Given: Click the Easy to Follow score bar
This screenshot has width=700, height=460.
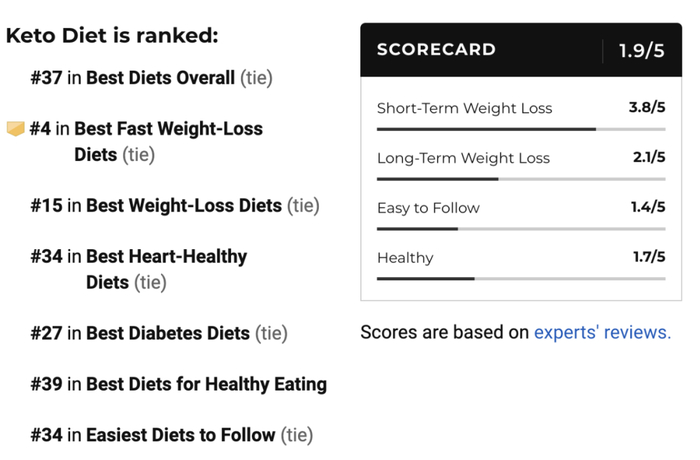Looking at the screenshot, I should point(520,229).
